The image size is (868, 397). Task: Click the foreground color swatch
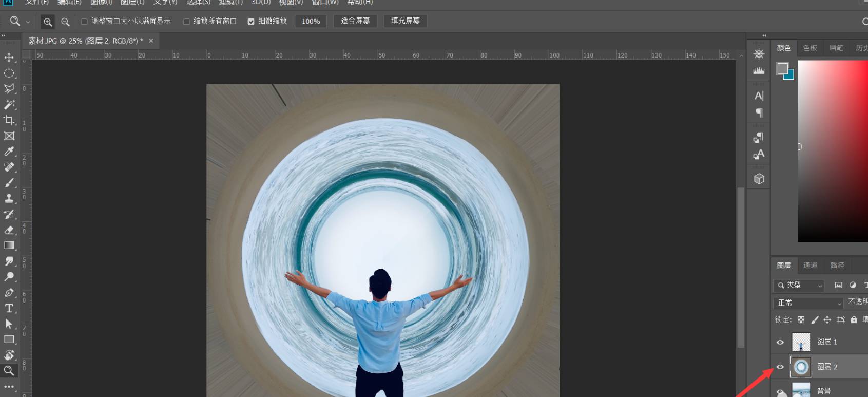[x=782, y=68]
